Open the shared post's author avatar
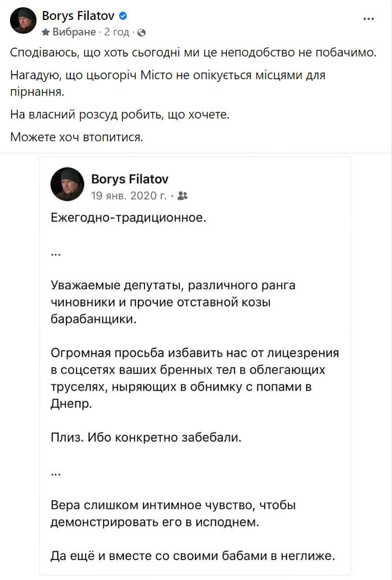 click(x=67, y=184)
